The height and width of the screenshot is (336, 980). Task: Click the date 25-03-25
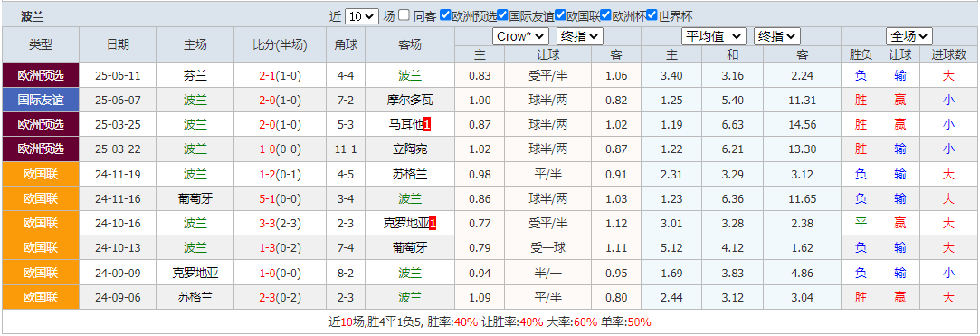[x=118, y=125]
